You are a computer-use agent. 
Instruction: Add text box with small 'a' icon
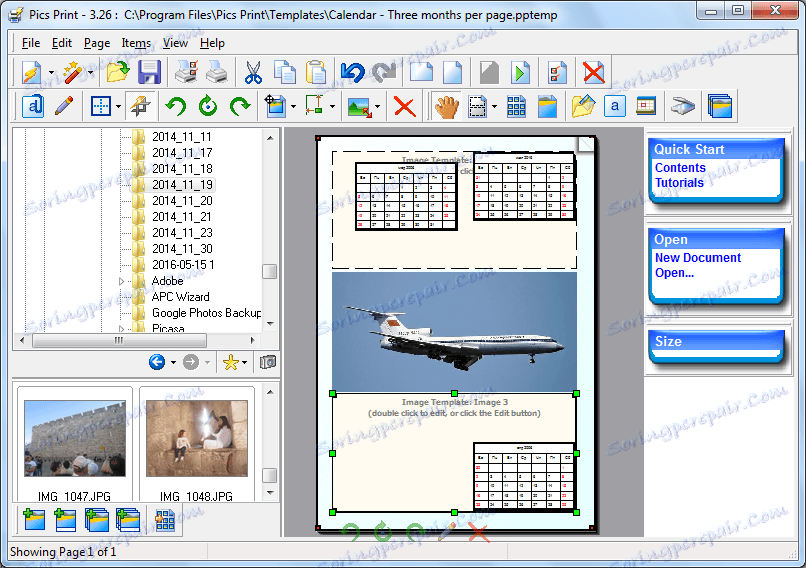point(615,106)
